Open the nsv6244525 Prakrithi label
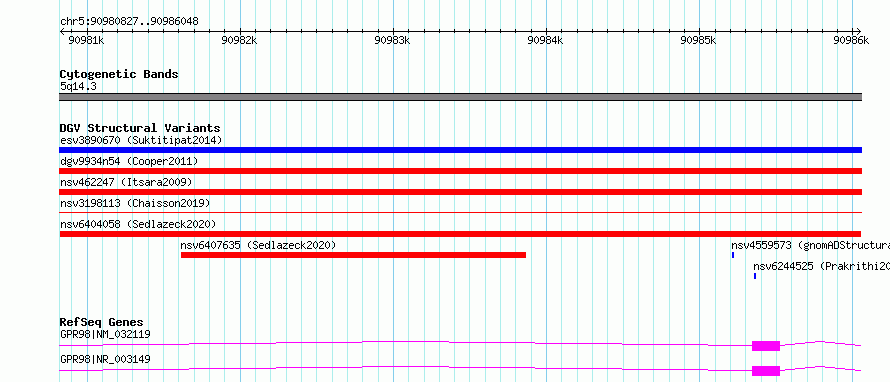Screen dimensions: 890x382 tap(821, 266)
